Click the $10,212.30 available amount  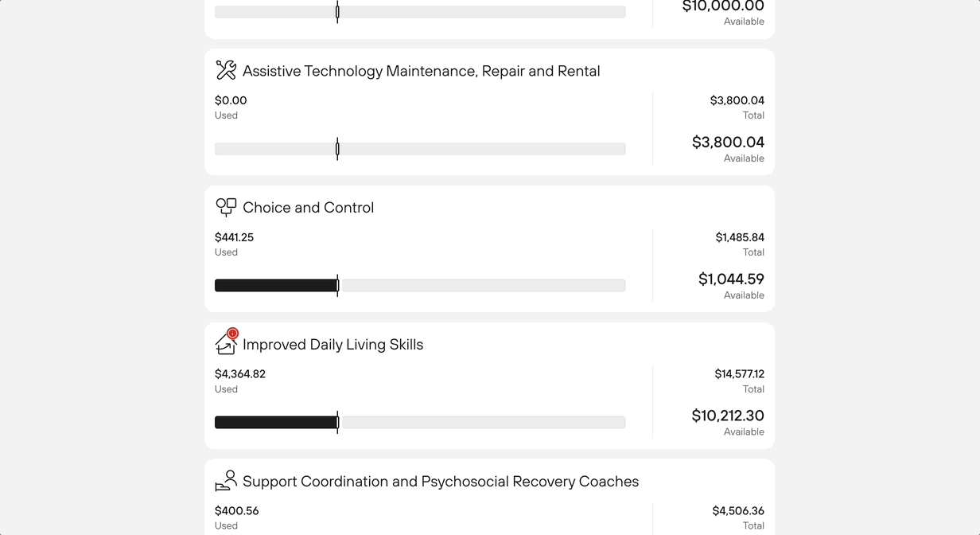(x=728, y=416)
